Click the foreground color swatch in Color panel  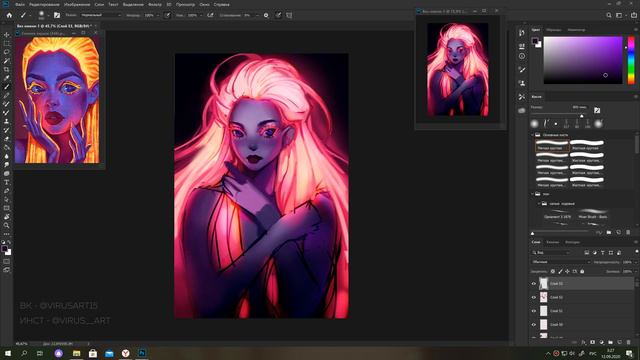pos(535,41)
